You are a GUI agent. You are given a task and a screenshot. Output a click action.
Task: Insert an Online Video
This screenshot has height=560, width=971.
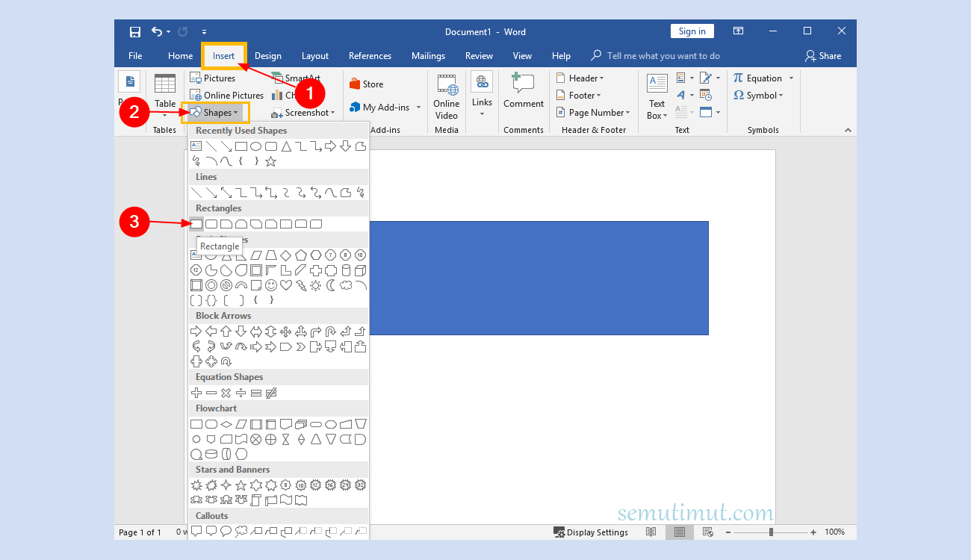(x=447, y=96)
